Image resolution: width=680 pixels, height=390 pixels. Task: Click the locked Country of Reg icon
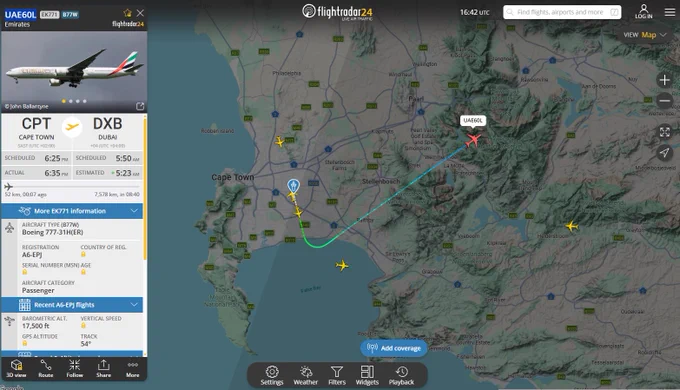(x=83, y=254)
